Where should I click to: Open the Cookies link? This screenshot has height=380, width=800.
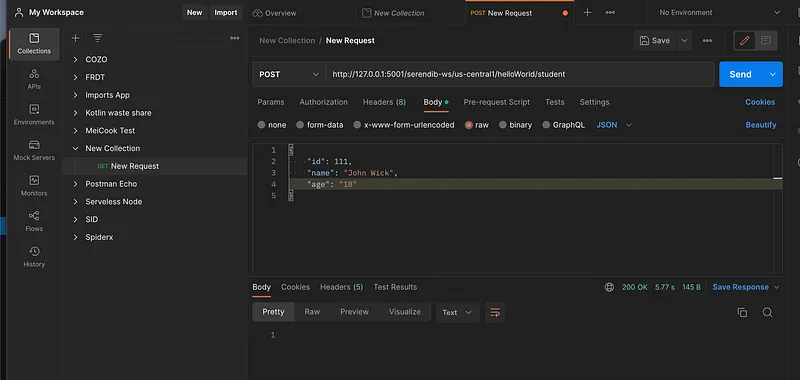(x=760, y=102)
